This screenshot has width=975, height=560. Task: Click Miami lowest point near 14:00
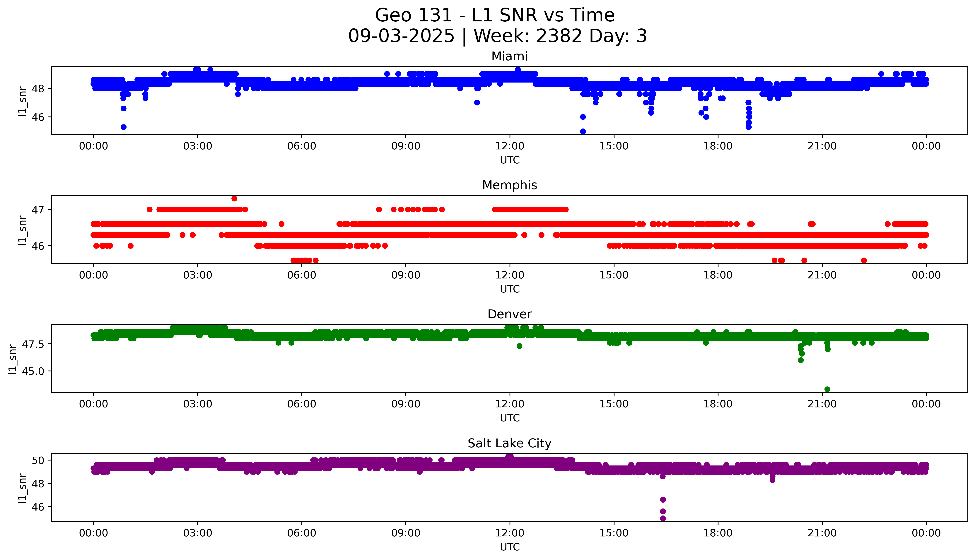[x=583, y=131]
